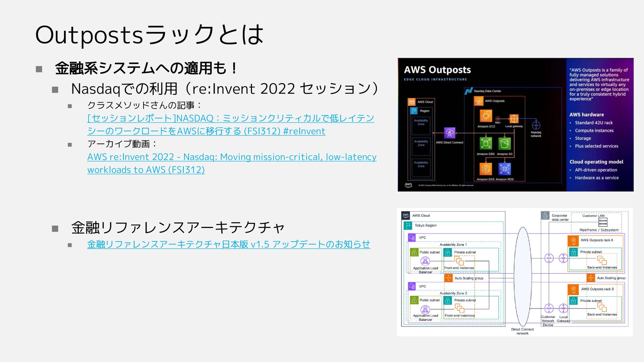The width and height of the screenshot is (644, 362).
Task: Open the AWS re:Invent 2022 Nasdaq video link
Action: click(232, 157)
